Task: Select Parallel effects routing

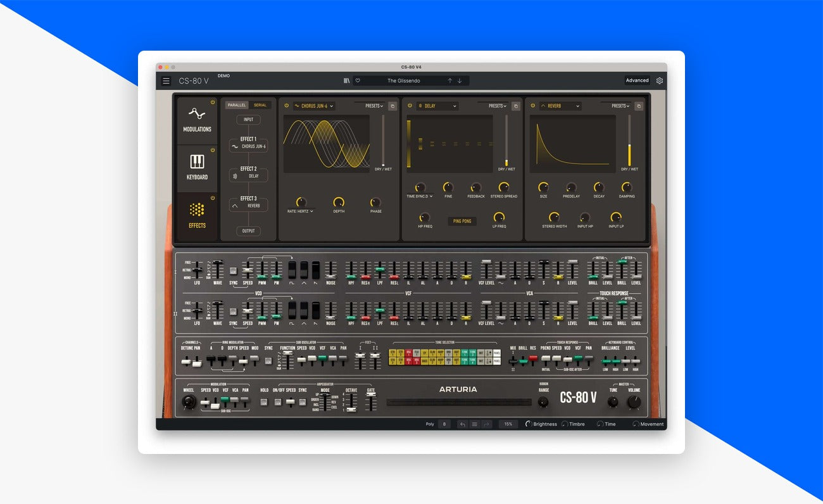Action: [237, 105]
